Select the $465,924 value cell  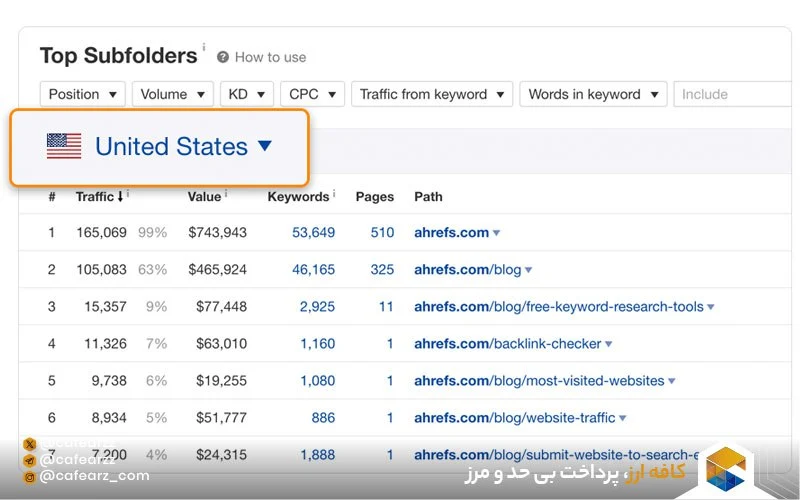tap(217, 269)
